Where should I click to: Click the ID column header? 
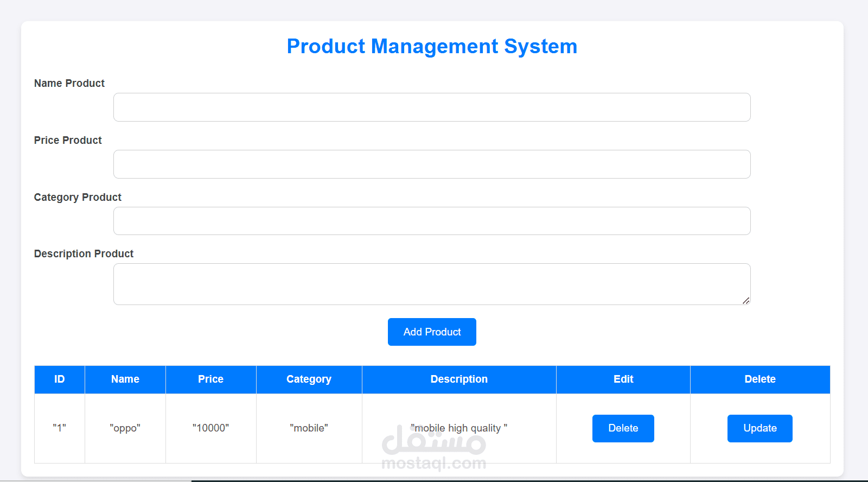click(60, 379)
